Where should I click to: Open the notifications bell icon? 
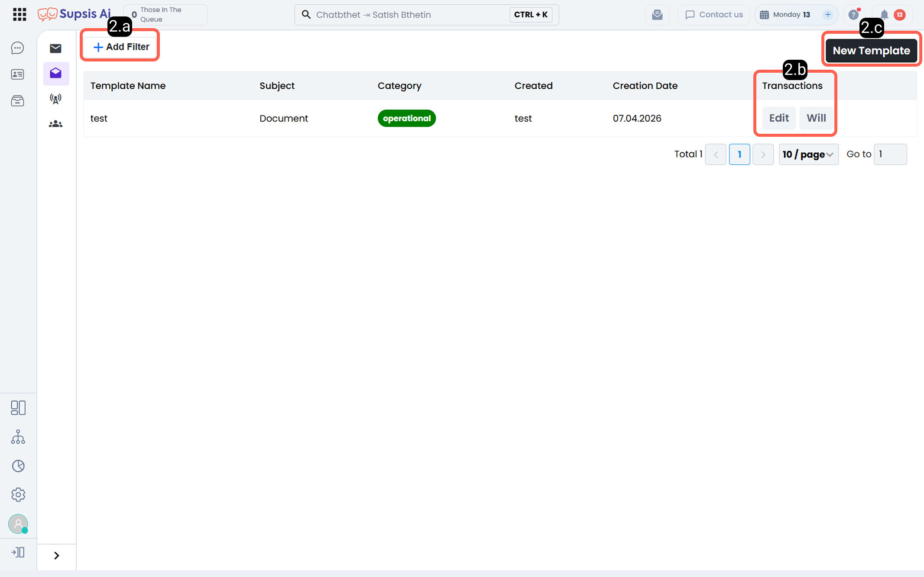tap(884, 15)
